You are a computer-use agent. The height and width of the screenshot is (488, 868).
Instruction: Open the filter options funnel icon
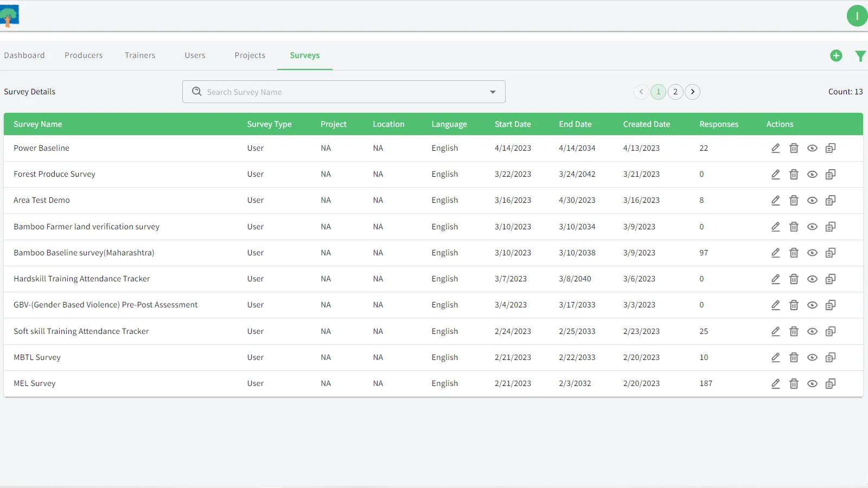pos(860,56)
